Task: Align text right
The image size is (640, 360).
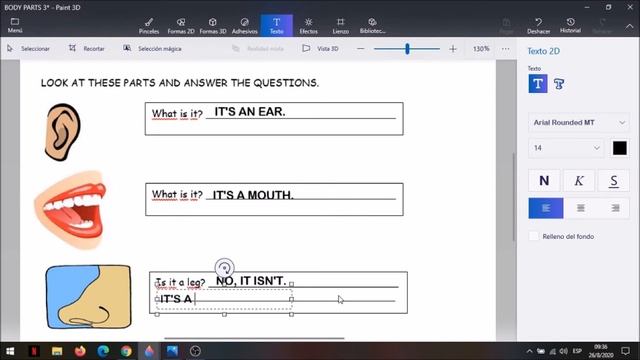Action: tap(615, 208)
